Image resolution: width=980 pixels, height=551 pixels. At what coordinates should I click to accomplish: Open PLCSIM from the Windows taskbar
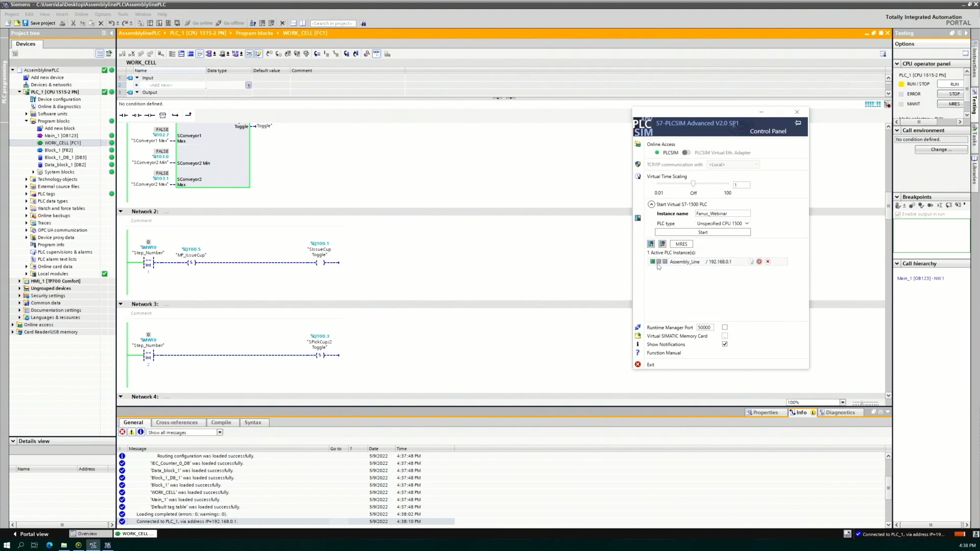(93, 545)
